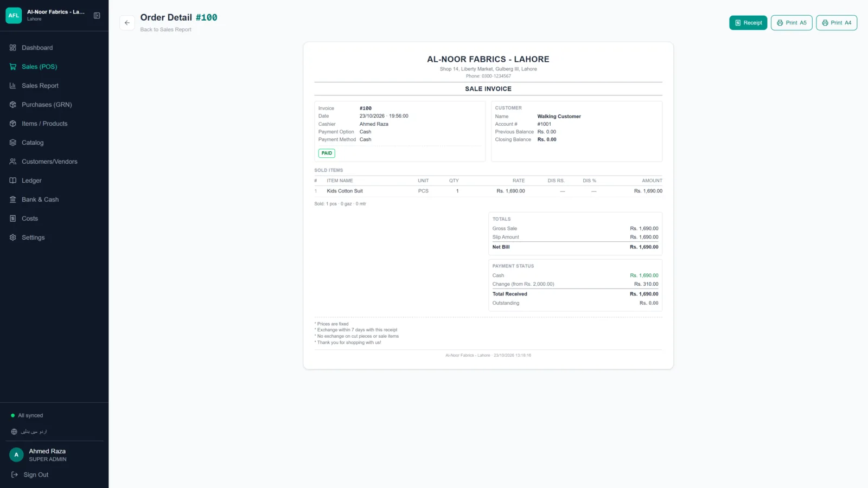Click the Receipt button
Viewport: 868px width, 488px height.
coord(748,23)
